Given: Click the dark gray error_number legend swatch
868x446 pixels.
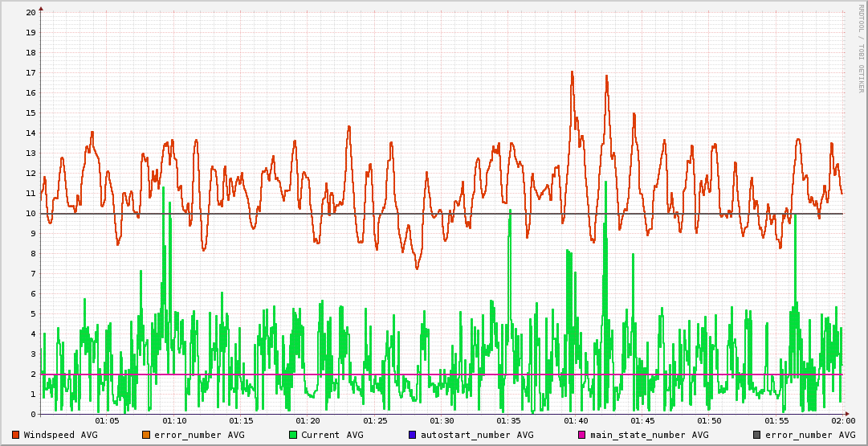Looking at the screenshot, I should pos(756,435).
